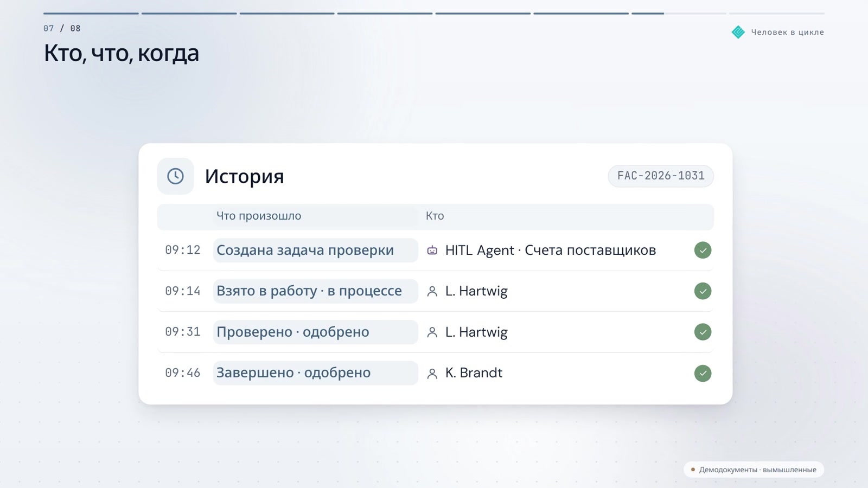Click the last progress segment at the top
The image size is (868, 488).
point(777,13)
